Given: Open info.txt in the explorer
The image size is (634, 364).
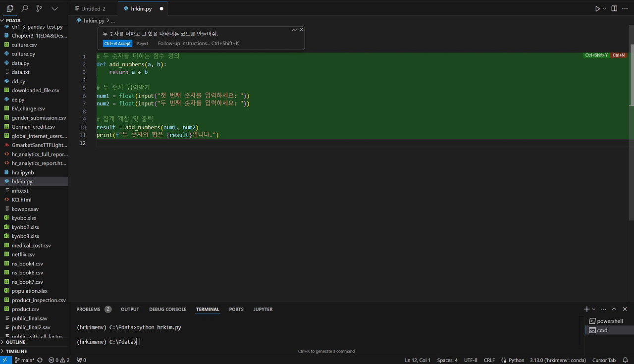Looking at the screenshot, I should click(34, 191).
